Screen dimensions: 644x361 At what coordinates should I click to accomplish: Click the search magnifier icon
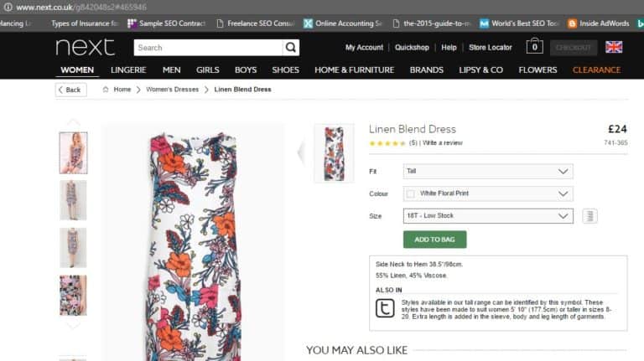(x=291, y=48)
